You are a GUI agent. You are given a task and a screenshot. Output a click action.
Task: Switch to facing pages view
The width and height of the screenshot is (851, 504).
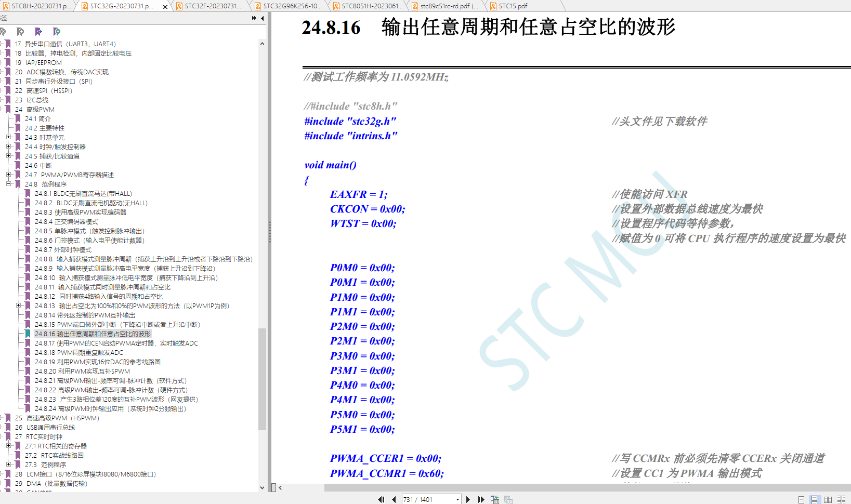(x=828, y=499)
